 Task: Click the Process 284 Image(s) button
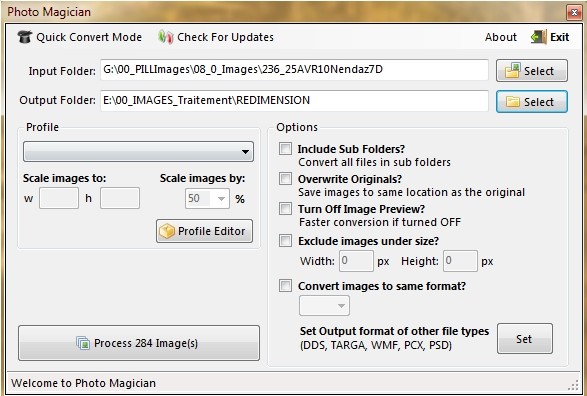139,343
